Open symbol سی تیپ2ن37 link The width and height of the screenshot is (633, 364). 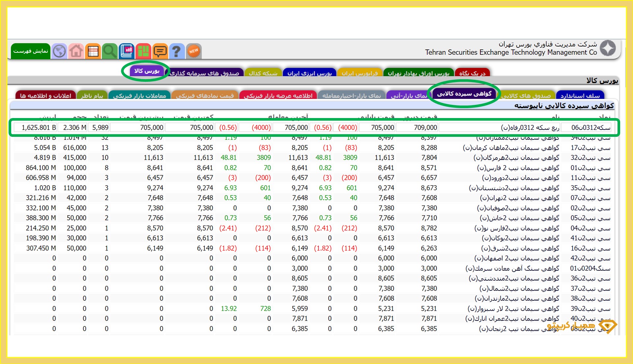590,288
